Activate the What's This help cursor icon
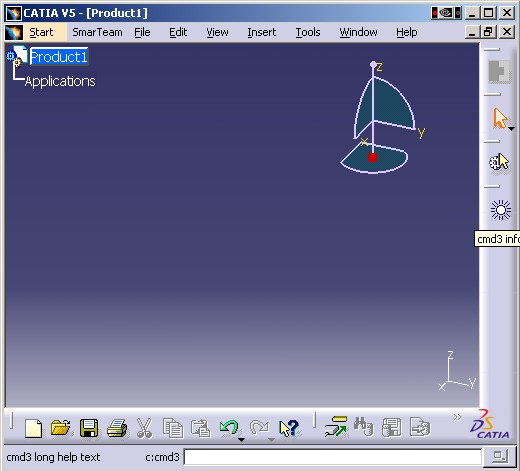The image size is (520, 471). [289, 428]
